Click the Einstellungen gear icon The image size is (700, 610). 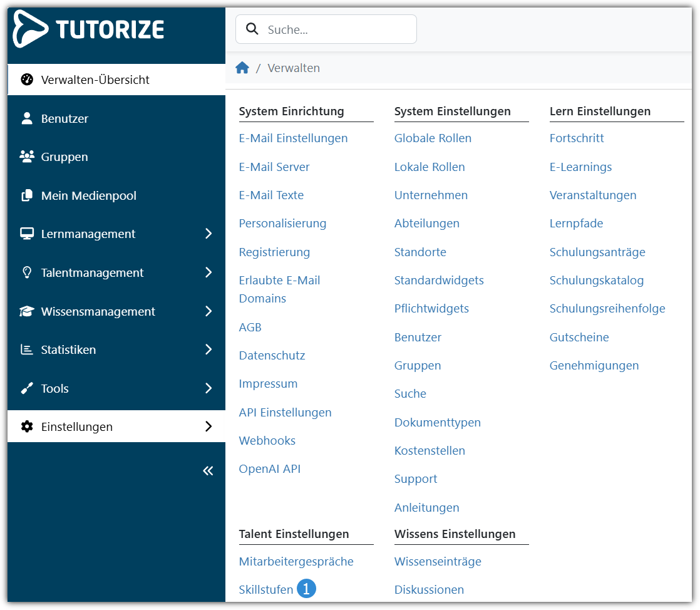pos(27,426)
